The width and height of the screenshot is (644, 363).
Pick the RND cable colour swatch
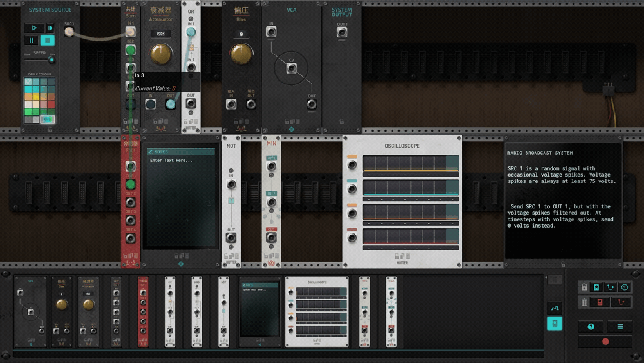tap(48, 120)
